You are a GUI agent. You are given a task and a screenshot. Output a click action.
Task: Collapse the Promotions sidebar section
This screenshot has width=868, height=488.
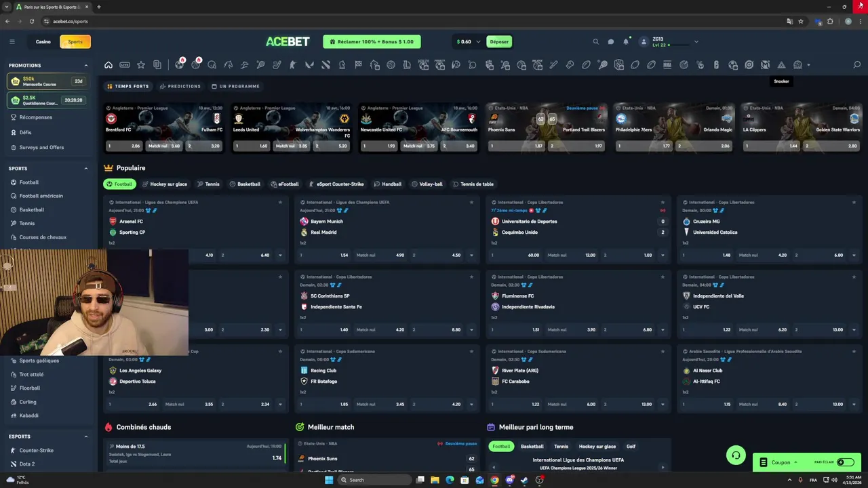(86, 66)
